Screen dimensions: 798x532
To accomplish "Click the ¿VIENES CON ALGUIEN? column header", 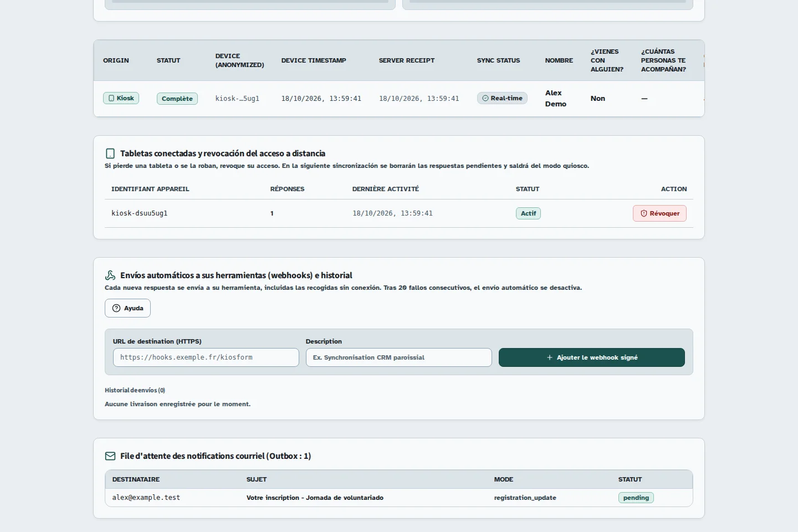I will point(607,60).
